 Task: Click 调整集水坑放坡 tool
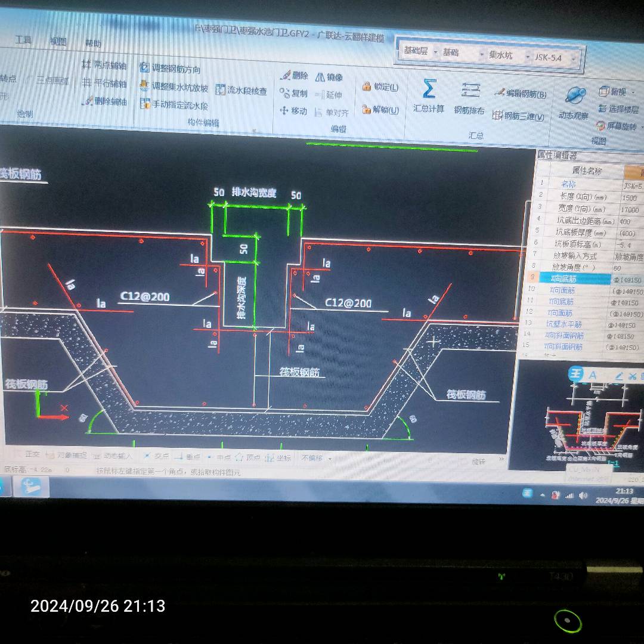point(174,86)
